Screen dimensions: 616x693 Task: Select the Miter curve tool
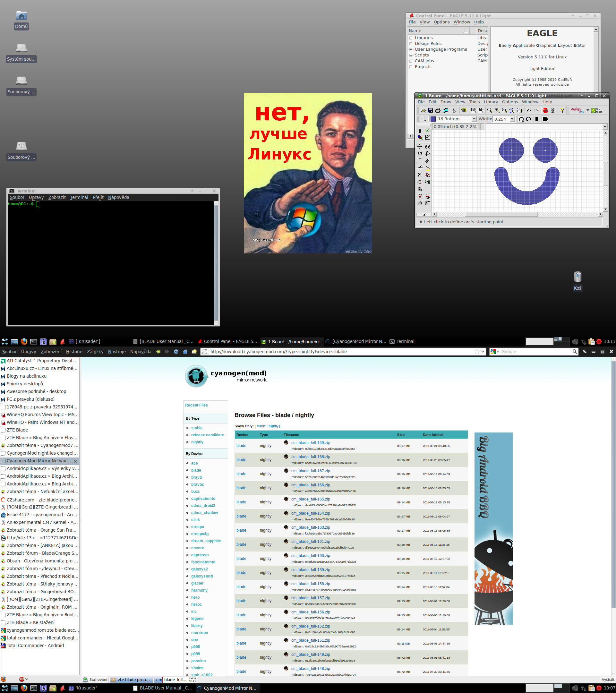pyautogui.click(x=427, y=203)
